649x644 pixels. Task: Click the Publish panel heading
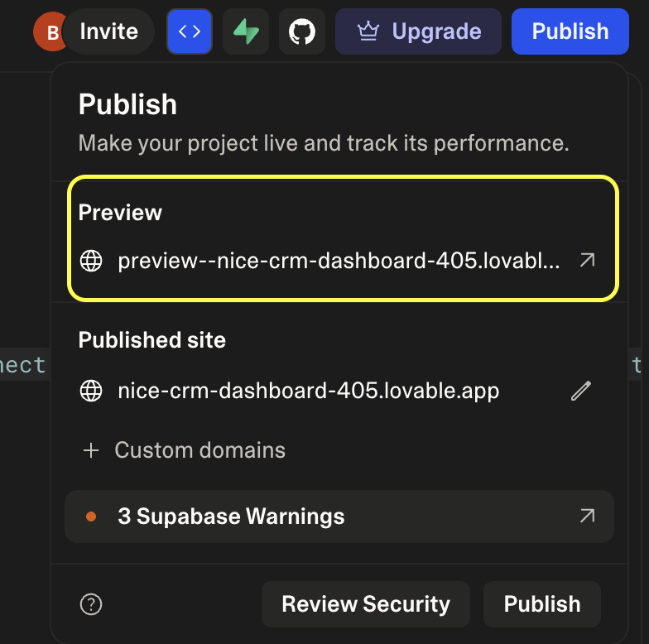[127, 104]
